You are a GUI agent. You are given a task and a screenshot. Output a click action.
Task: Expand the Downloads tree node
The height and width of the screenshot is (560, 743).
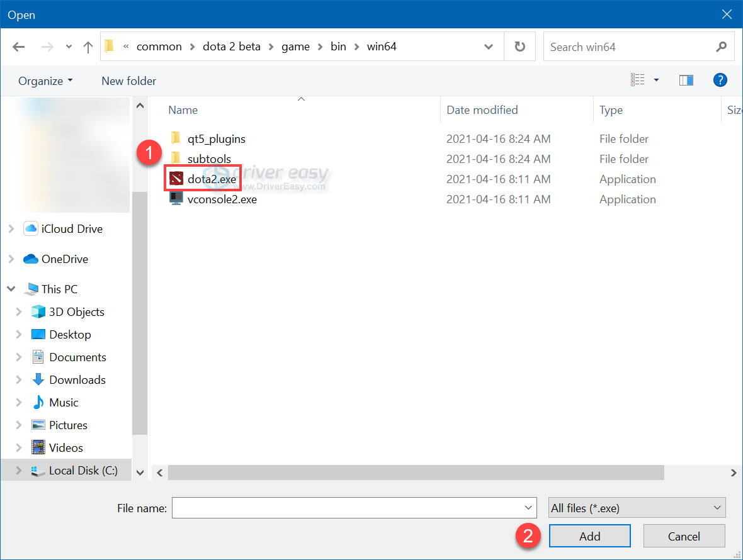pyautogui.click(x=19, y=379)
